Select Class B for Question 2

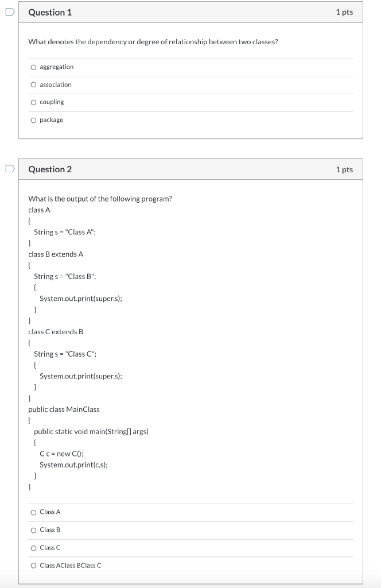[33, 529]
